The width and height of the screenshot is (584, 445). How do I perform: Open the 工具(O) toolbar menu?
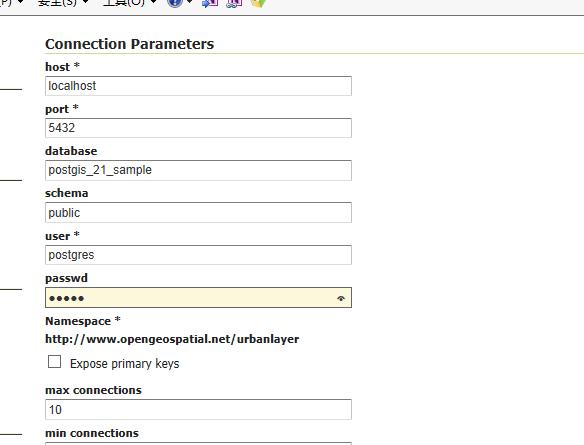[x=124, y=3]
